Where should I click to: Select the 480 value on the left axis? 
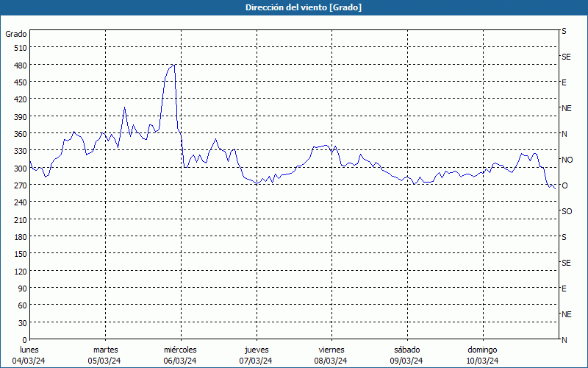[21, 66]
